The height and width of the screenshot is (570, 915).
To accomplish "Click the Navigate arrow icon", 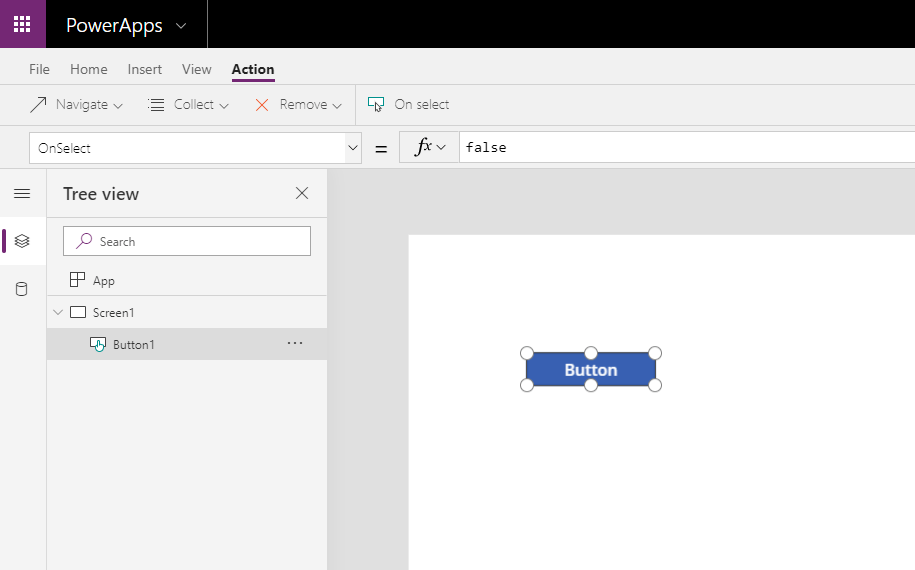I will click(x=38, y=104).
